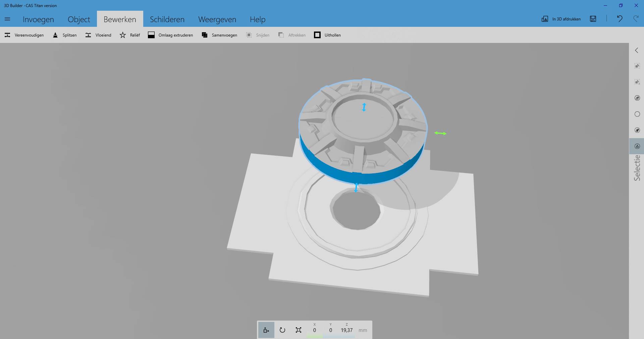Screen dimensions: 644x339
Task: Open the Schilderen tab
Action: pyautogui.click(x=167, y=19)
